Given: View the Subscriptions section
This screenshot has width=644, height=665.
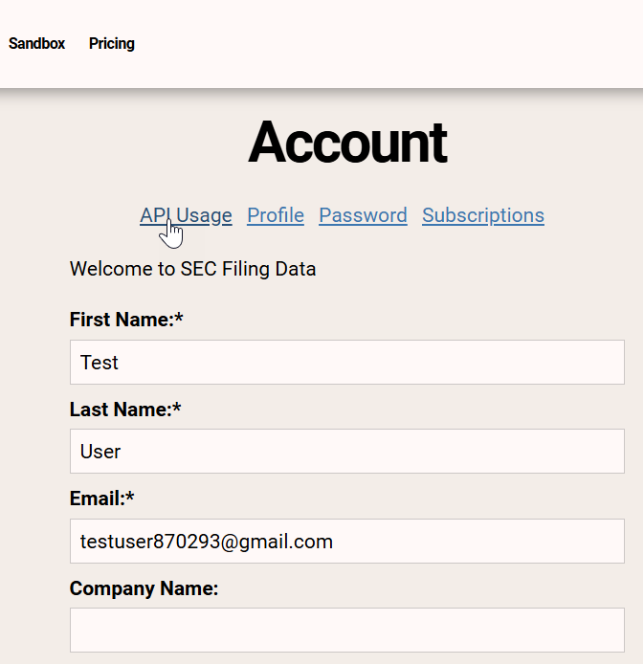Looking at the screenshot, I should click(483, 215).
